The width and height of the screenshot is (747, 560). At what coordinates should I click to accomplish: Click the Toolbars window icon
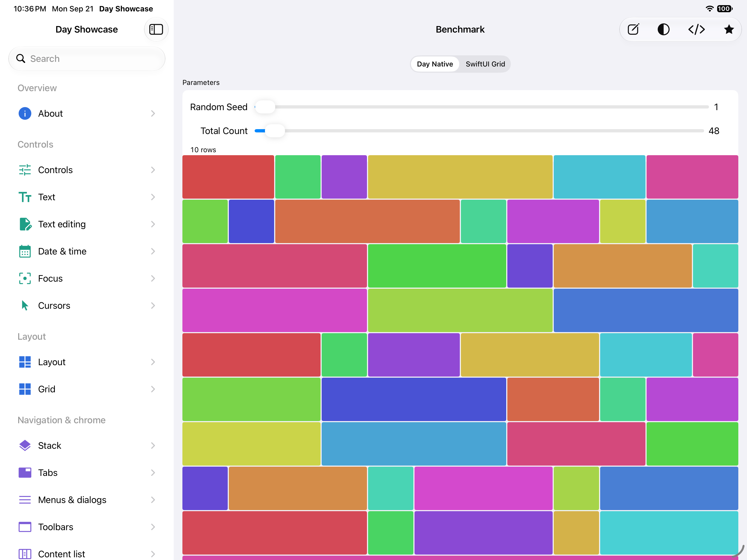click(x=25, y=527)
